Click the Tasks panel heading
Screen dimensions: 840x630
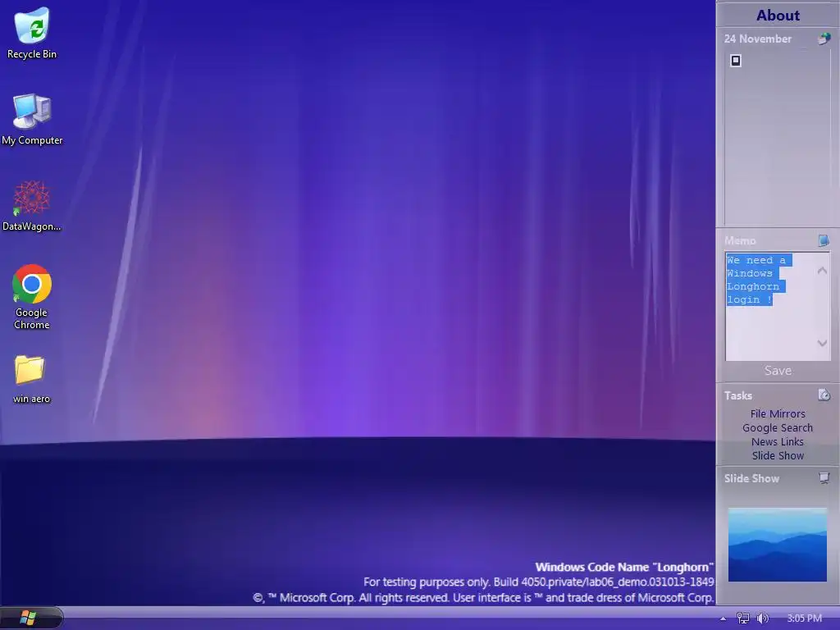[x=738, y=395]
